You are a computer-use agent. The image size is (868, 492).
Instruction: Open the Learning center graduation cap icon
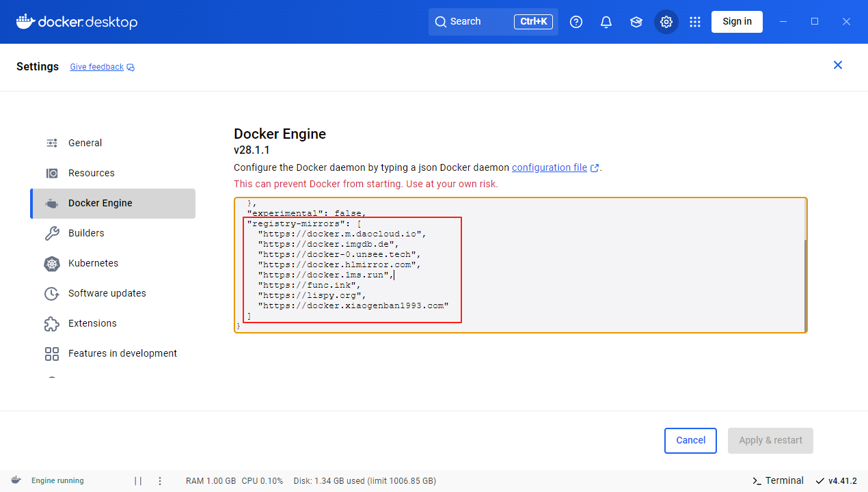(636, 22)
